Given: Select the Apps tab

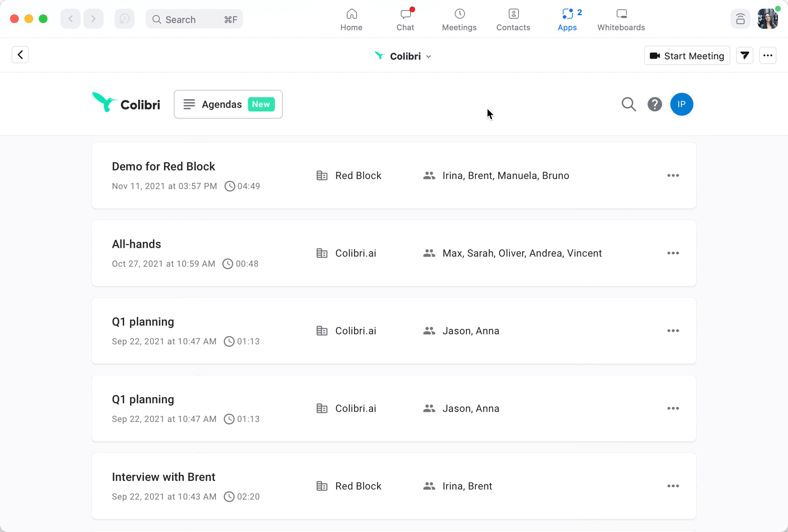Looking at the screenshot, I should tap(567, 20).
